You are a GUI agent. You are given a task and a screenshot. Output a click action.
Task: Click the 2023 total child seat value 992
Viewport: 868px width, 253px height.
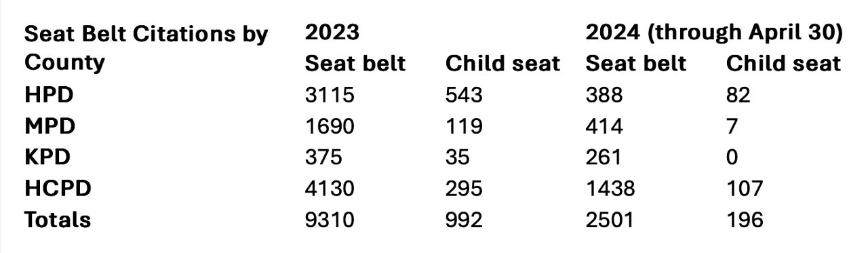pyautogui.click(x=464, y=220)
